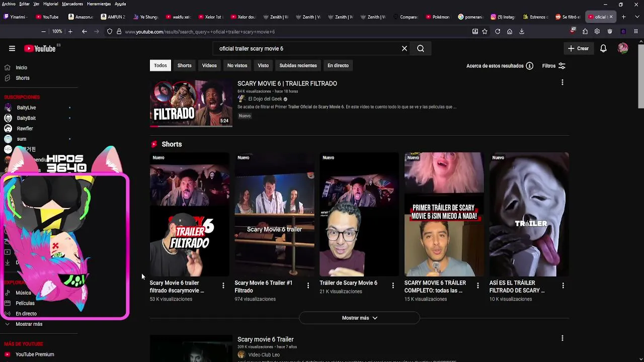
Task: Open the ghostface TRÁILER short thumbnail
Action: coord(529,215)
